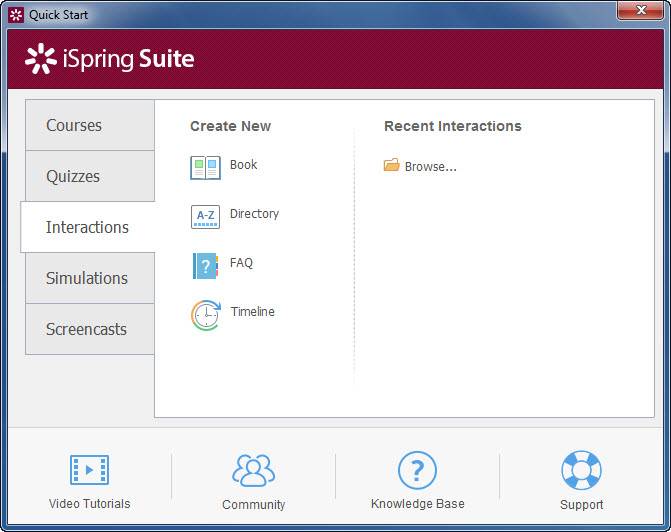671x532 pixels.
Task: Select the FAQ label under Create New
Action: pyautogui.click(x=241, y=262)
